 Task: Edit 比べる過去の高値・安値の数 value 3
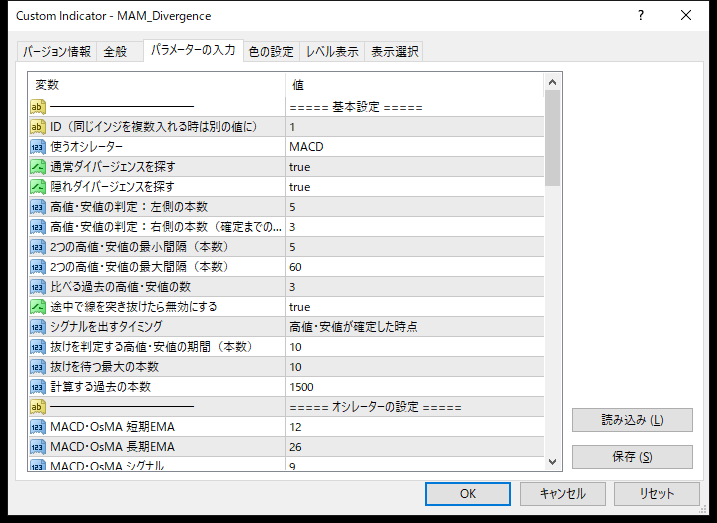tap(415, 287)
